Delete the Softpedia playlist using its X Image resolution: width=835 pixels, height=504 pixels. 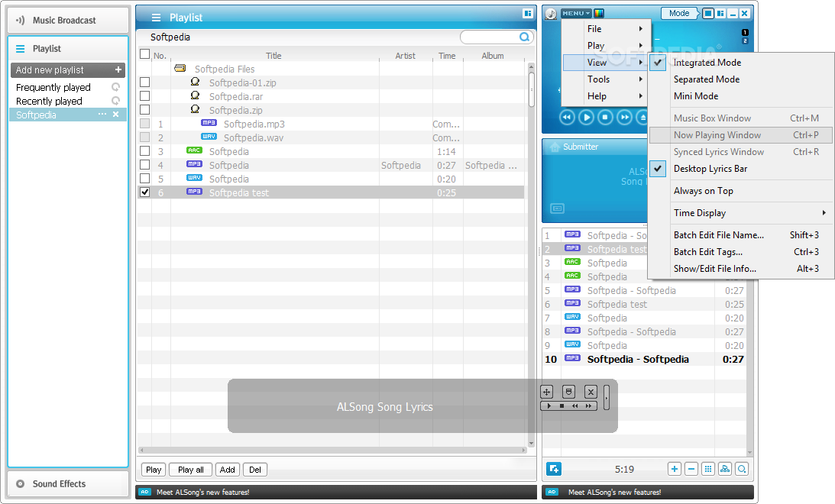(x=115, y=115)
